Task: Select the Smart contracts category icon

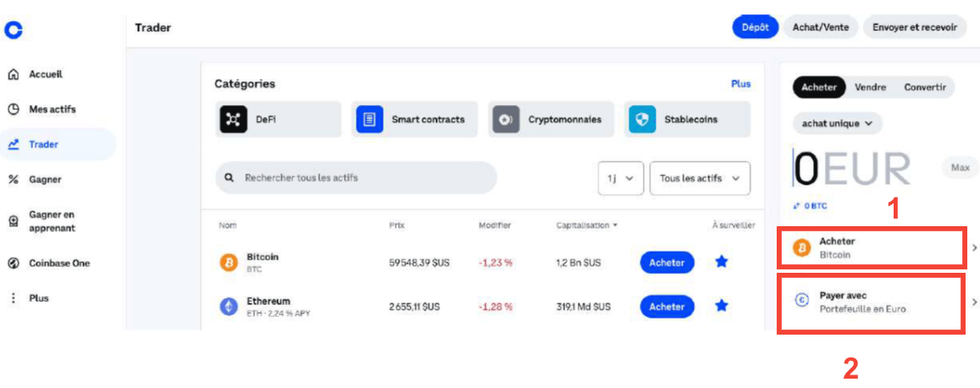Action: (369, 119)
